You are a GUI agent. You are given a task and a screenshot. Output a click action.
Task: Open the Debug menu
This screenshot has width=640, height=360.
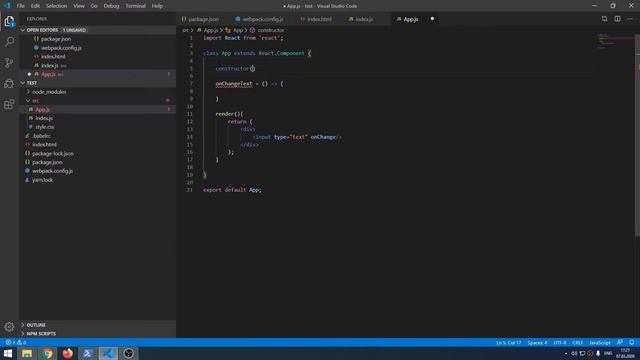point(111,6)
